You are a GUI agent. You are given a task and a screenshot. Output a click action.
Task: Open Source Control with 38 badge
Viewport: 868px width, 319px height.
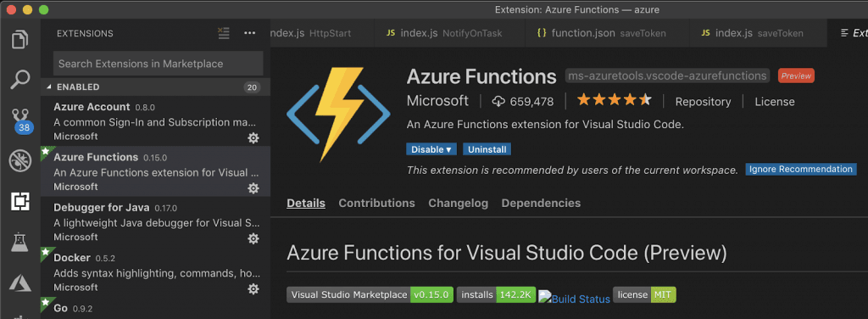[x=21, y=120]
